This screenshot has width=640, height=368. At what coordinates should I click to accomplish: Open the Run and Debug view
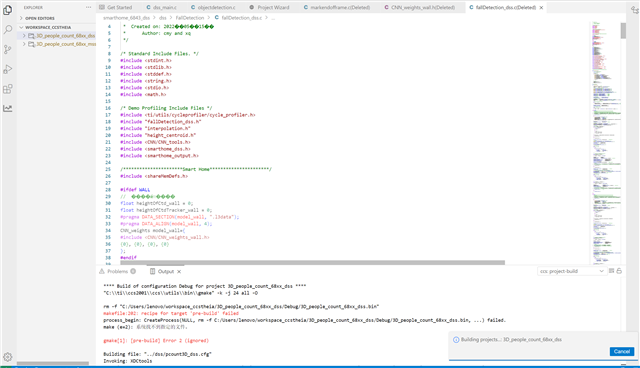(x=7, y=69)
